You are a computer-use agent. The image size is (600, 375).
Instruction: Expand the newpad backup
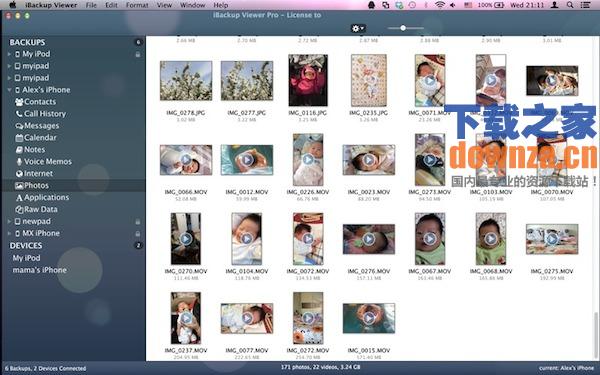pos(9,222)
